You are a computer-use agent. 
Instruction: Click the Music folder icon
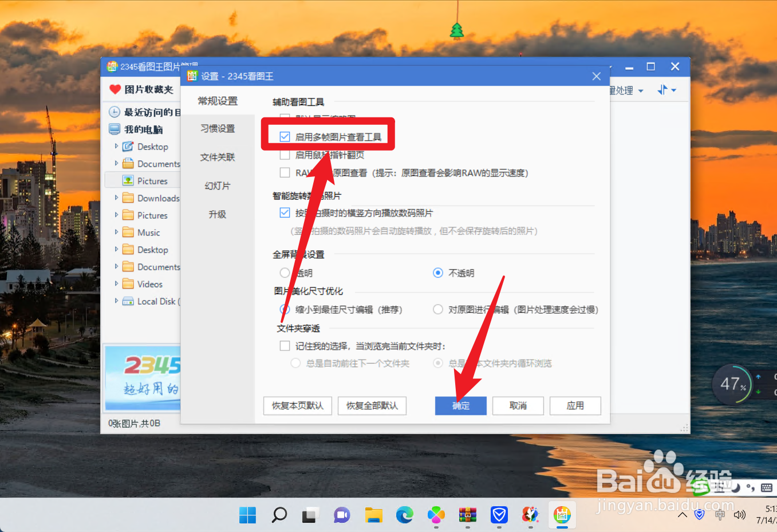click(x=128, y=232)
